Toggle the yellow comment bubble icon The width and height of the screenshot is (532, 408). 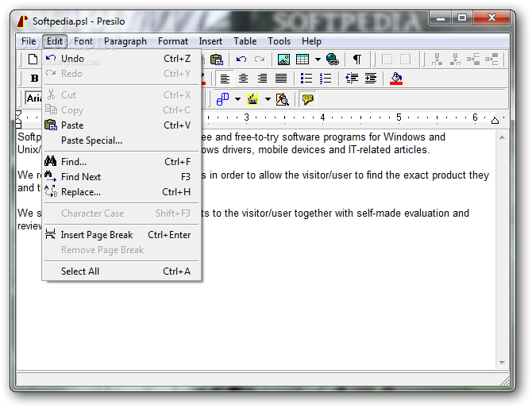308,99
